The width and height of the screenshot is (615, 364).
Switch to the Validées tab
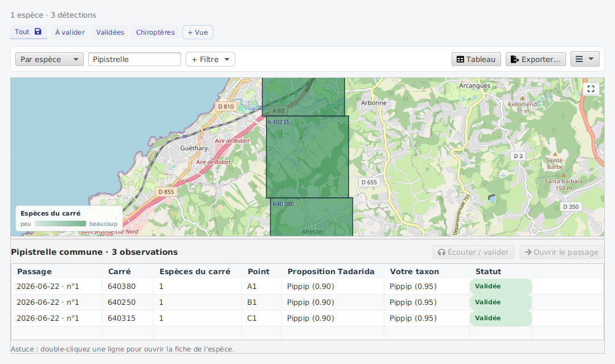pyautogui.click(x=110, y=32)
